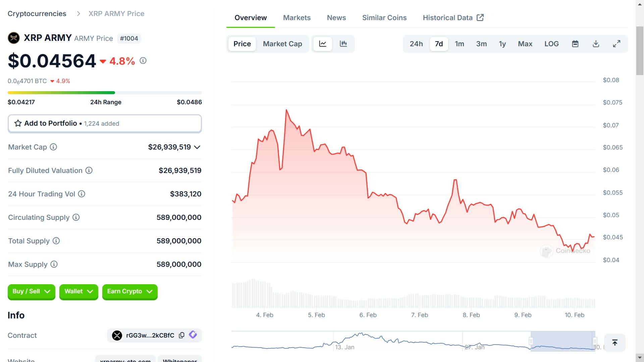This screenshot has width=644, height=362.
Task: Click the $0.04217 24h low value
Action: point(21,102)
